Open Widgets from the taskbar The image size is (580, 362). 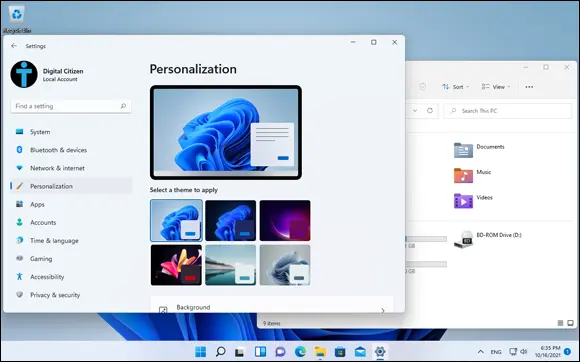260,352
